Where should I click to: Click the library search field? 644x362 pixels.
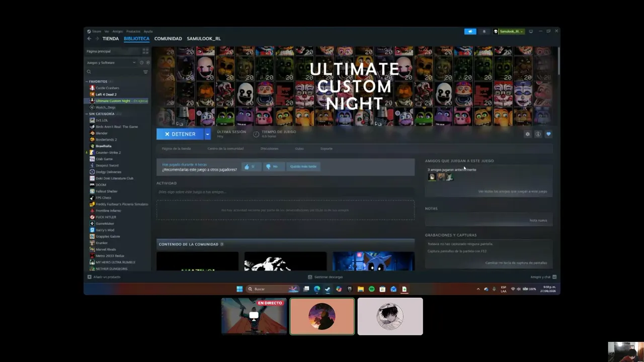pyautogui.click(x=114, y=72)
